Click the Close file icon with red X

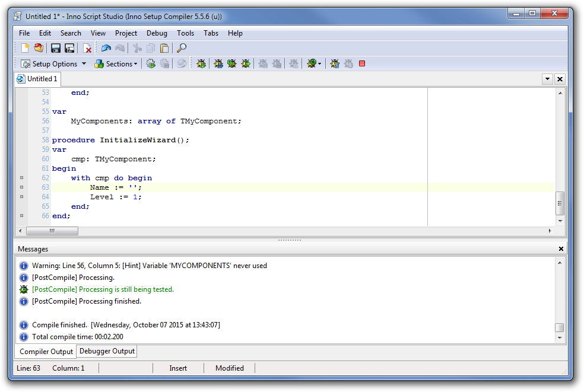(x=87, y=48)
